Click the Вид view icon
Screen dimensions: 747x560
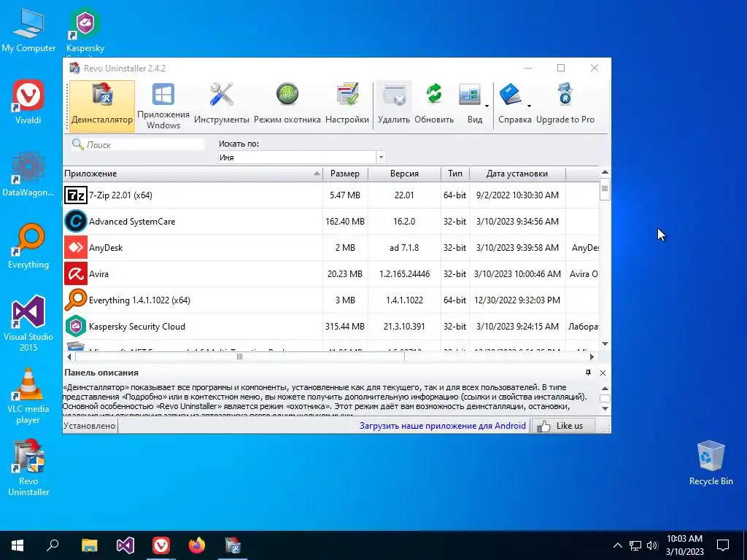point(471,96)
